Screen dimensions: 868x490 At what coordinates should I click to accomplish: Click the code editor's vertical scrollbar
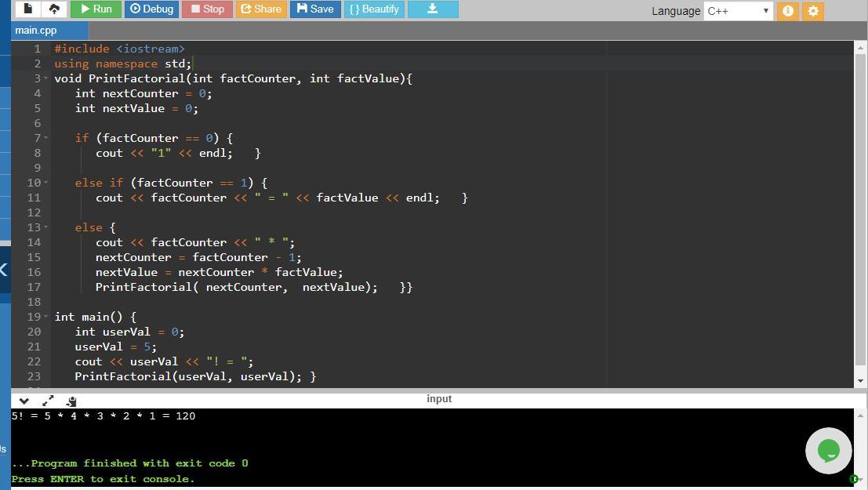(860, 212)
